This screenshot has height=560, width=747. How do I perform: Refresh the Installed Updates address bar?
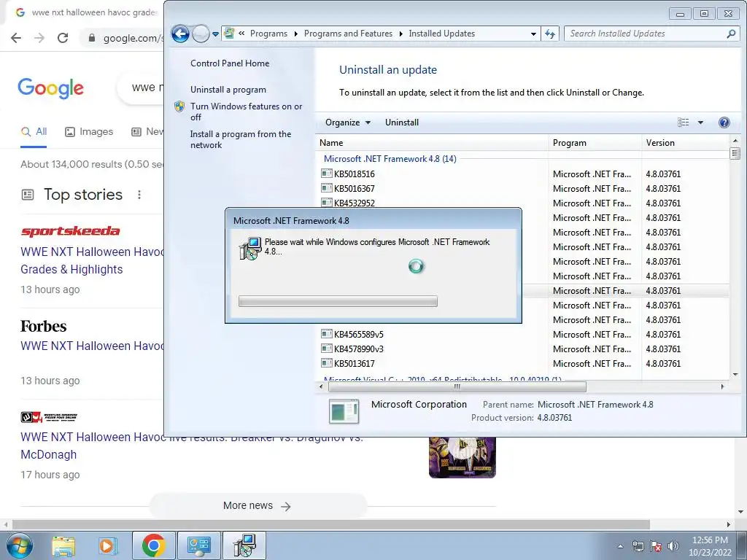coord(550,34)
